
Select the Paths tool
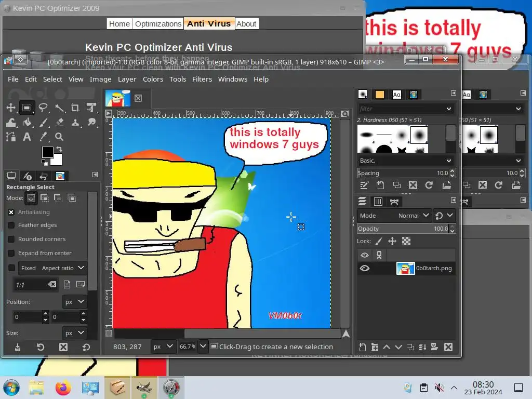point(11,137)
